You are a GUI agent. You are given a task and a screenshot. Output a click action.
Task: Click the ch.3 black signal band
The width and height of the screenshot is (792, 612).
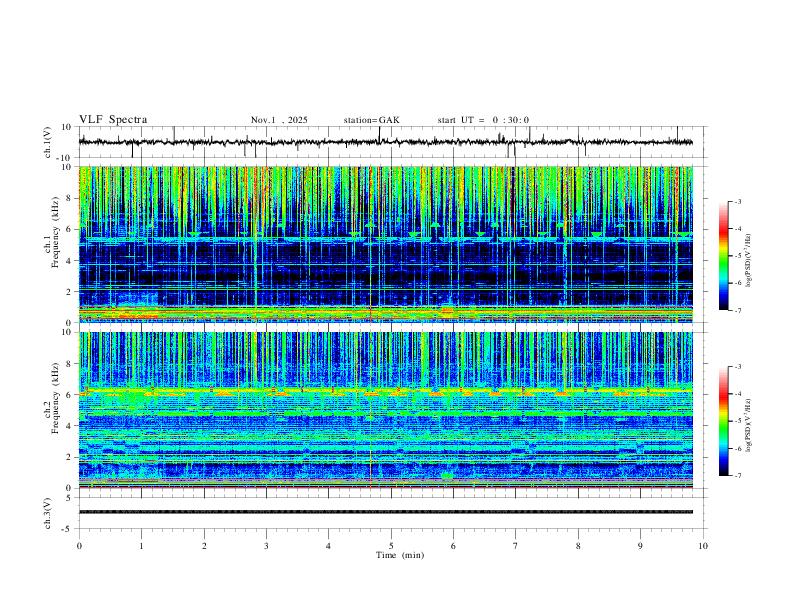tap(386, 512)
